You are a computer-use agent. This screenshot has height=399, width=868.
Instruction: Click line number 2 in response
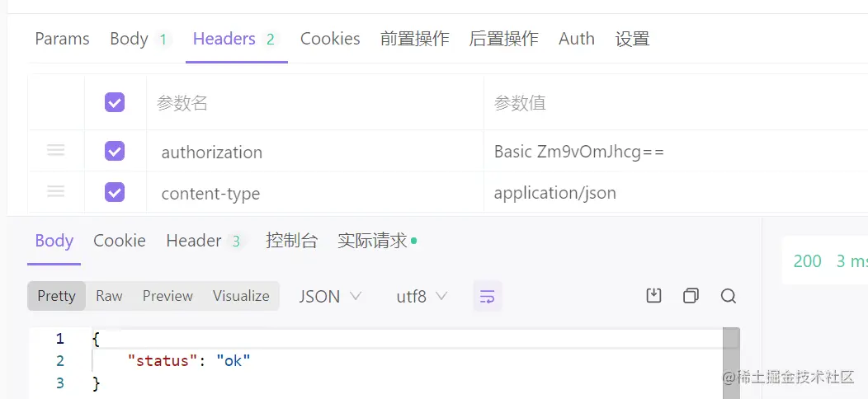coord(59,361)
